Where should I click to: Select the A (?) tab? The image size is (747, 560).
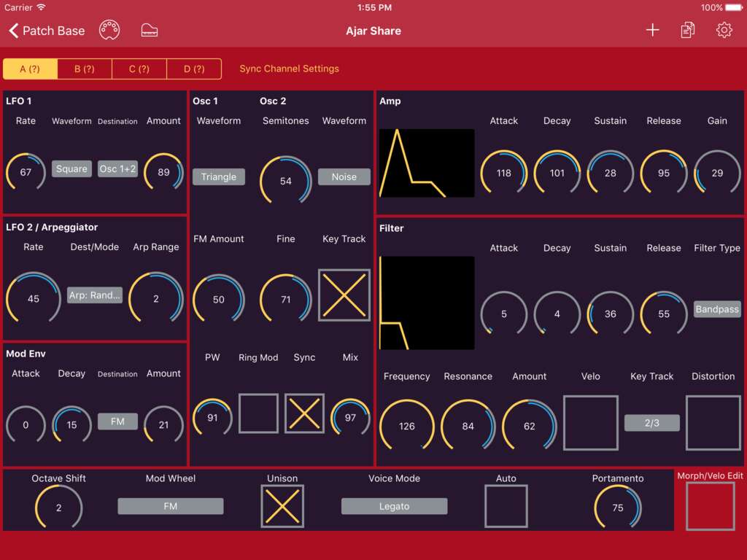(30, 69)
